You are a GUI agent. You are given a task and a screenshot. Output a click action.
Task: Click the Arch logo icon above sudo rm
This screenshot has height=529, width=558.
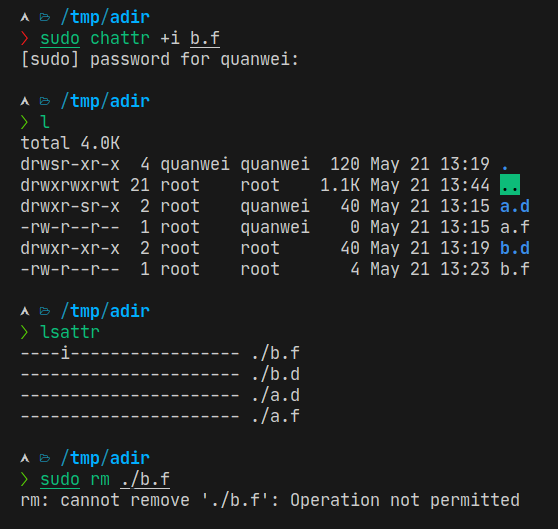pos(25,458)
